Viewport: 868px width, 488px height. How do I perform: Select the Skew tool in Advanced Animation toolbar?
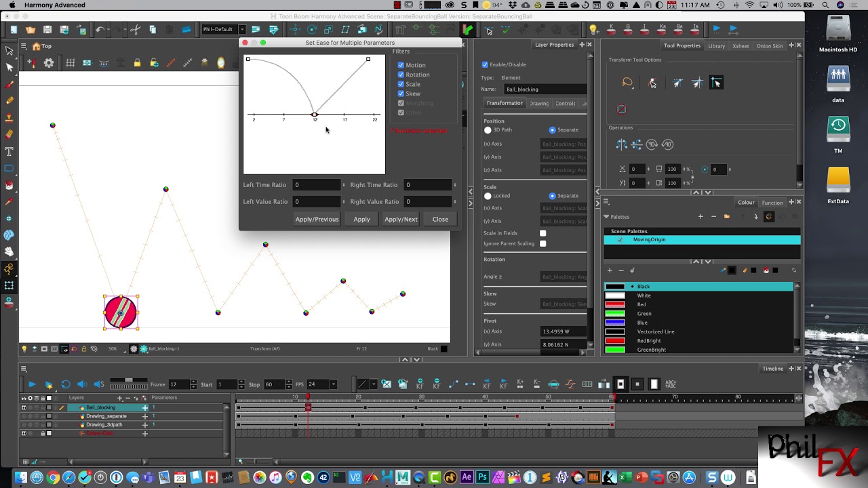(345, 29)
